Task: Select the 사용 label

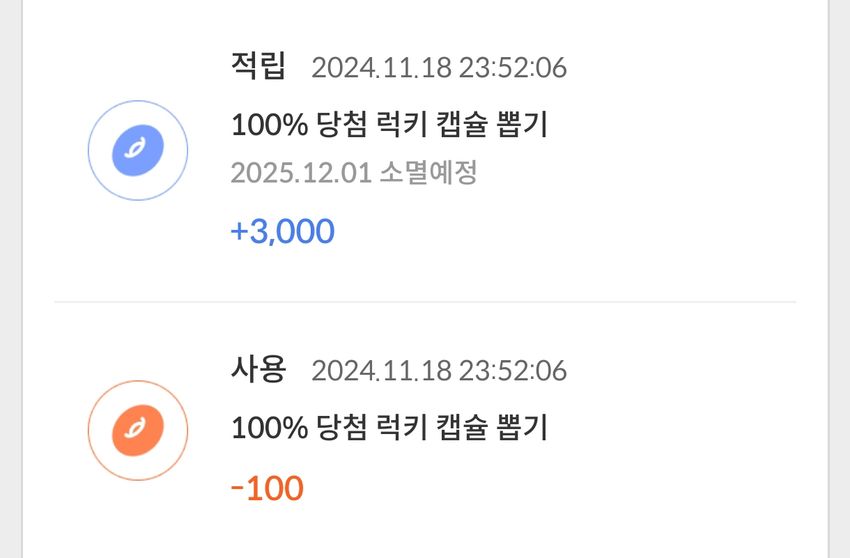Action: pos(258,369)
